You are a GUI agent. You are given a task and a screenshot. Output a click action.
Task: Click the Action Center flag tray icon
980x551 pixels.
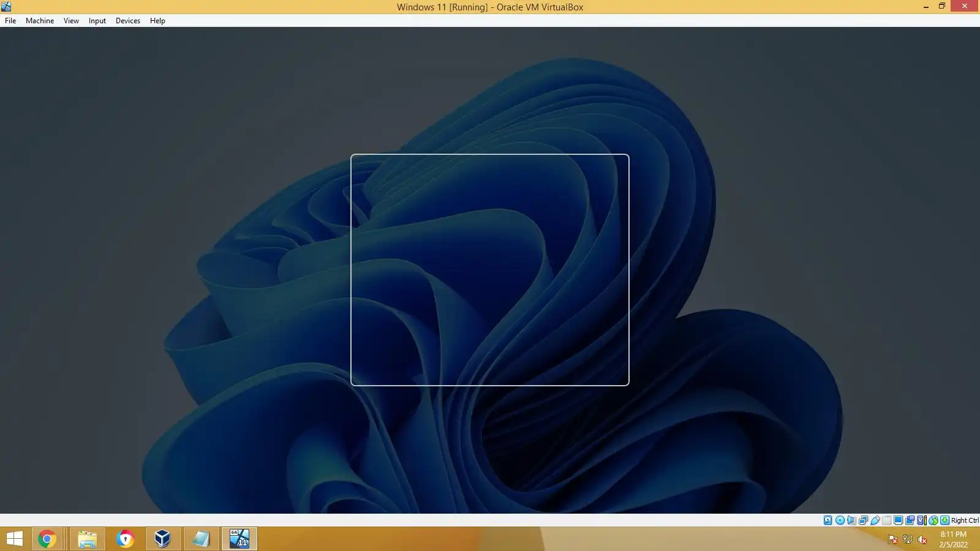(892, 539)
